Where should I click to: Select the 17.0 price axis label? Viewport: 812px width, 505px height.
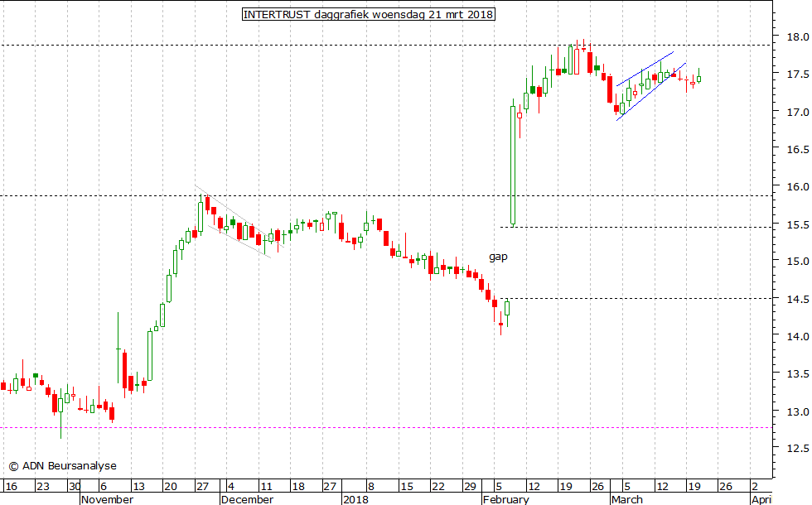(797, 112)
